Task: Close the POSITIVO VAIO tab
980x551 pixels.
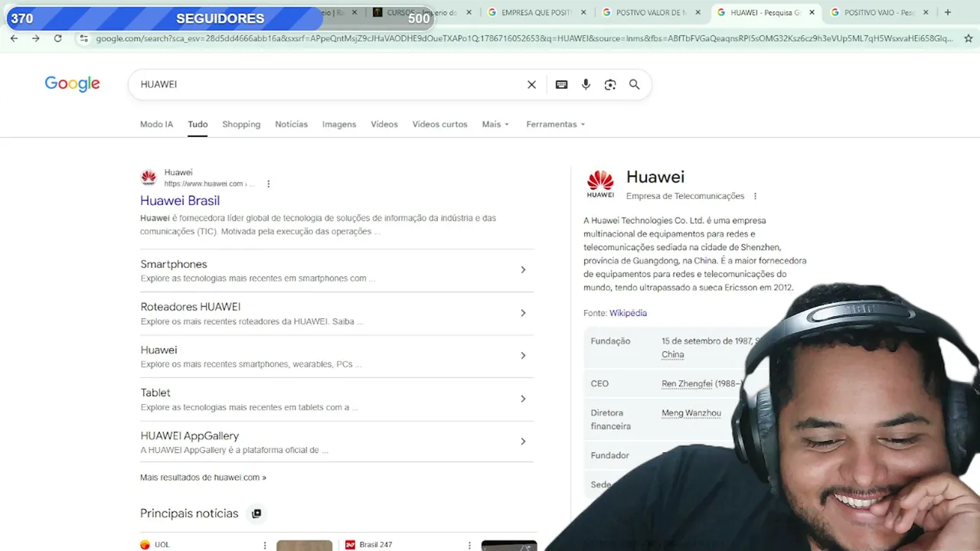Action: 926,12
